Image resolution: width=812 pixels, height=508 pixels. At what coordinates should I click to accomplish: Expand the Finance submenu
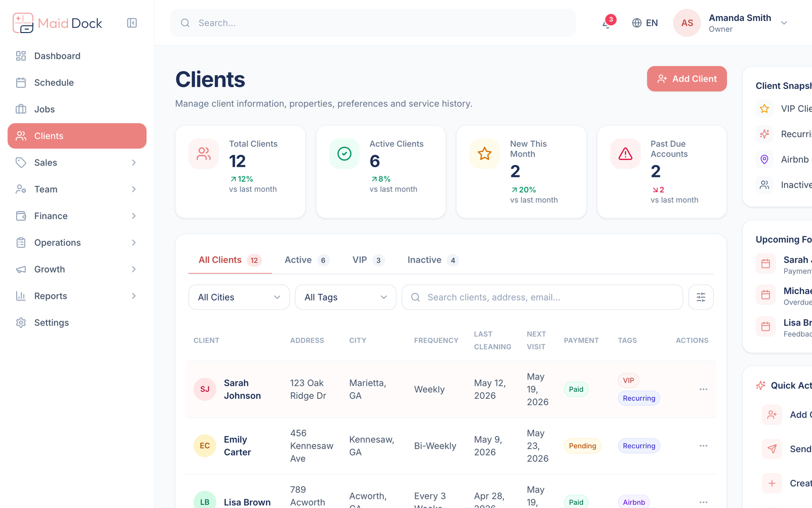(x=134, y=216)
